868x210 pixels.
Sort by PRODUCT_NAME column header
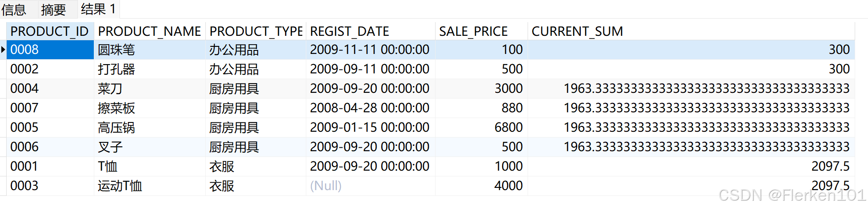point(149,31)
